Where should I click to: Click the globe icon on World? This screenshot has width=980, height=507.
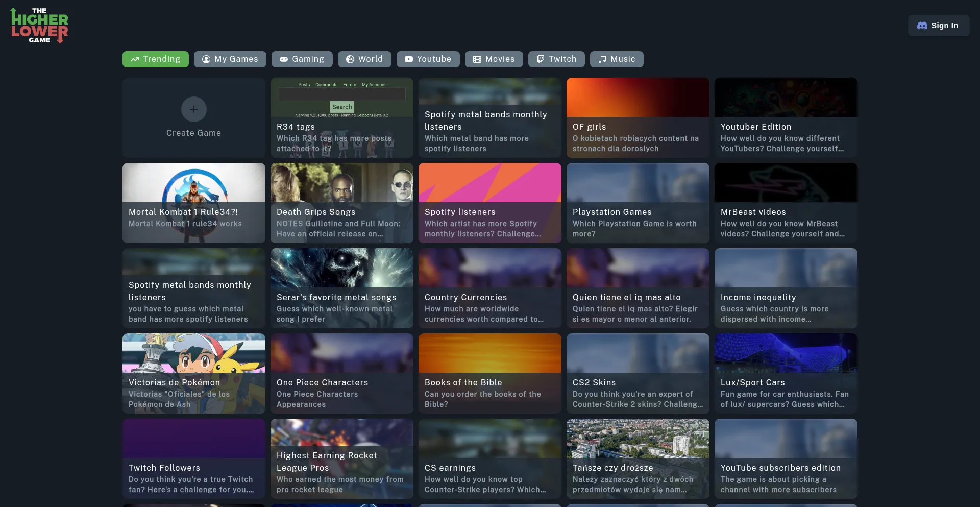(x=350, y=59)
